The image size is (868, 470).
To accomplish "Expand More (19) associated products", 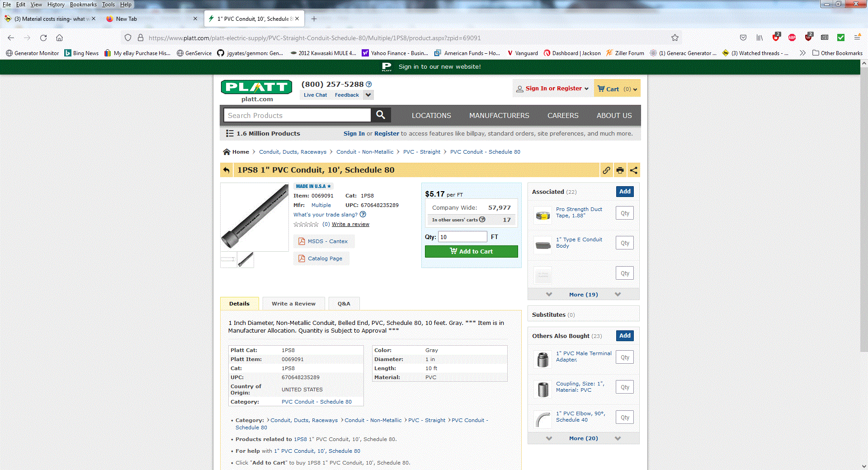I will pyautogui.click(x=583, y=294).
